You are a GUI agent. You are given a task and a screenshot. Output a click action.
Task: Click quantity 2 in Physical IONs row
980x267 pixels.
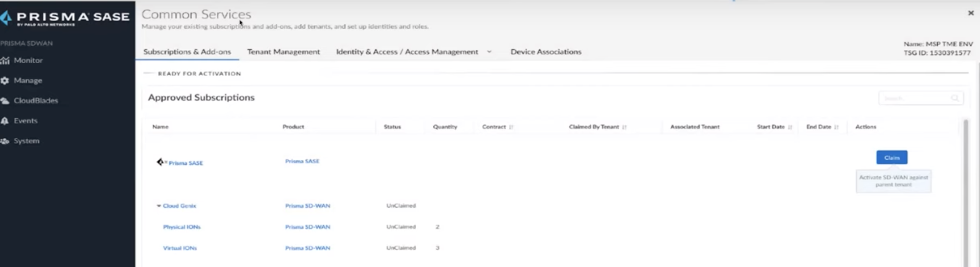(438, 227)
